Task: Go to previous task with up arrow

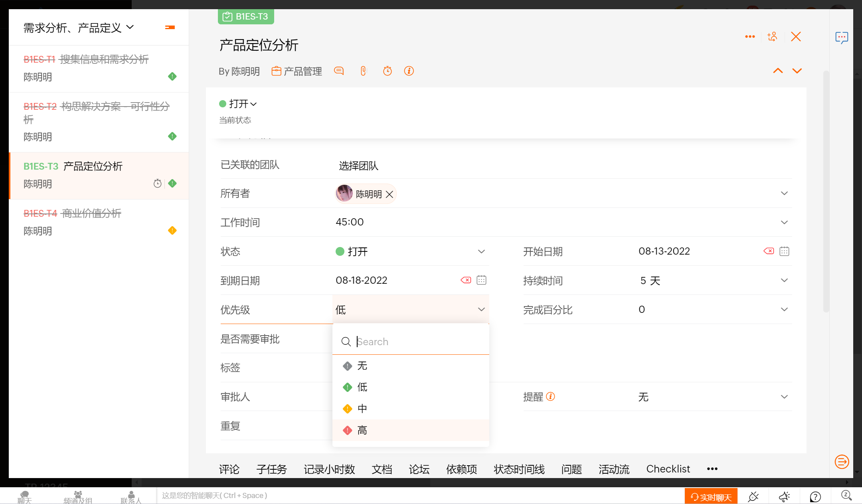Action: (x=778, y=71)
